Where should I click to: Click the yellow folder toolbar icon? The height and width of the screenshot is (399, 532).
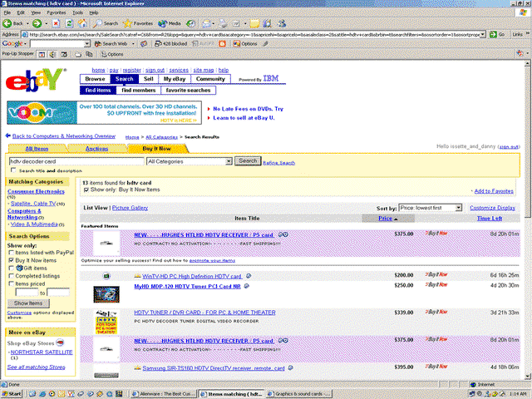point(254,23)
